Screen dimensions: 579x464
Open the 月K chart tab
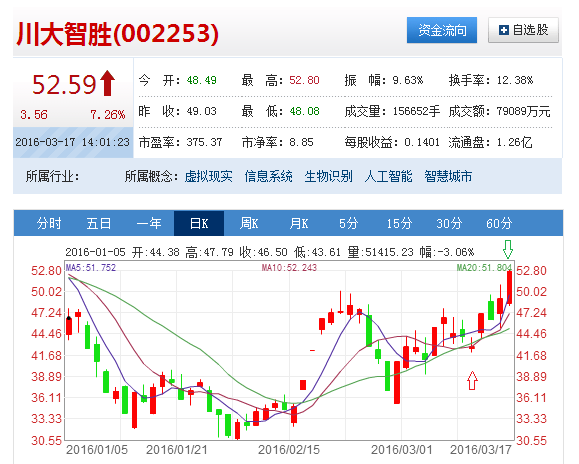(x=299, y=223)
